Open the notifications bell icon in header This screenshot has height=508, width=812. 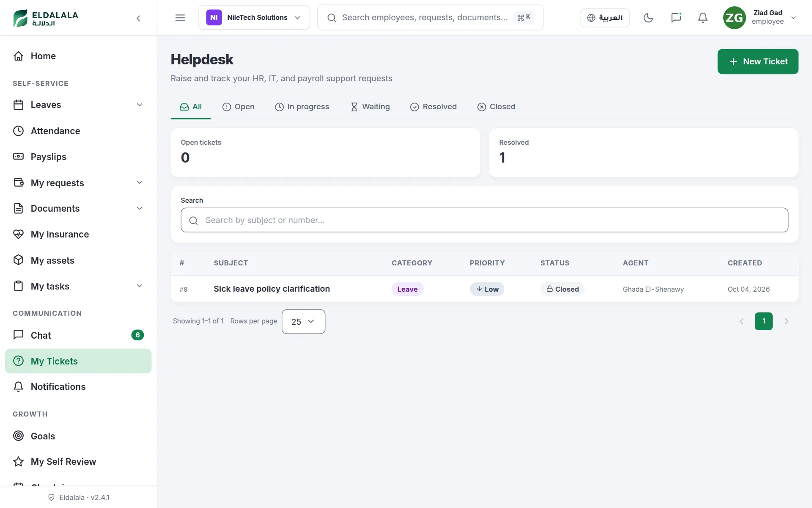tap(703, 18)
